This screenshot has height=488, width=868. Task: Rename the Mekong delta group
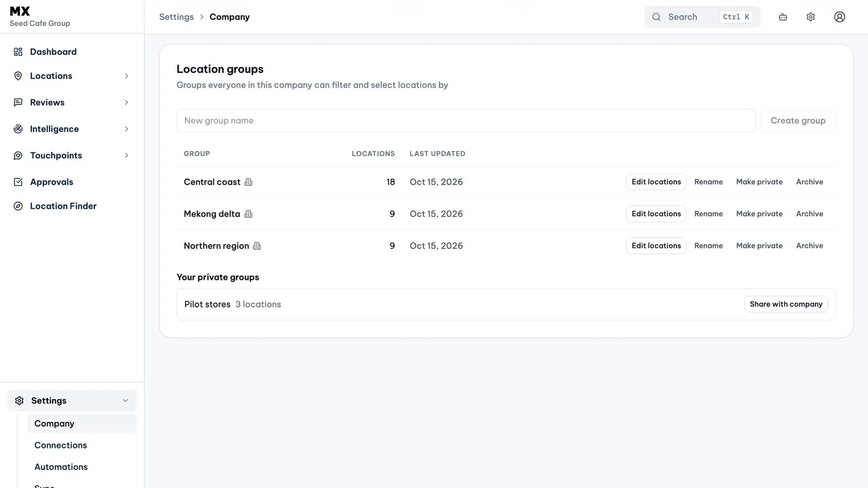[709, 214]
